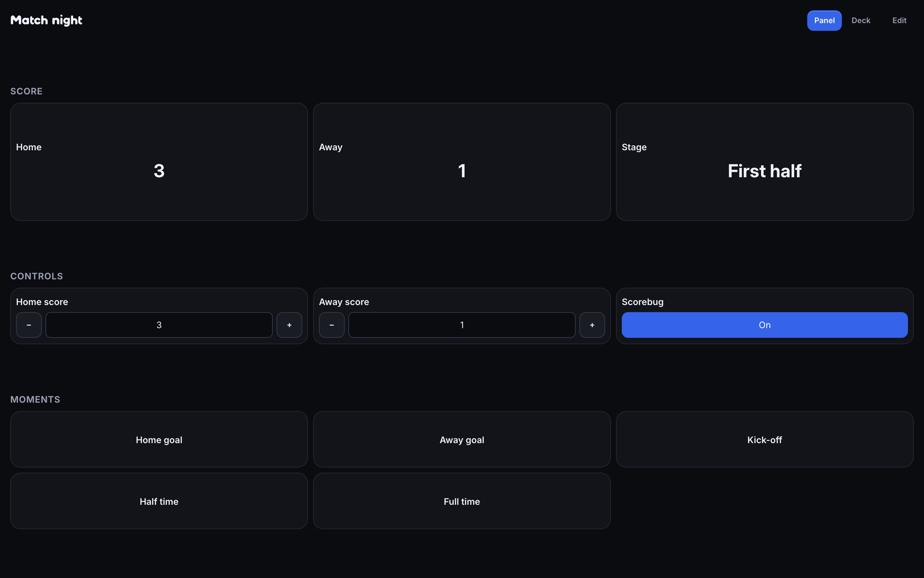This screenshot has width=924, height=578.
Task: Click the Match night title
Action: [x=46, y=21]
